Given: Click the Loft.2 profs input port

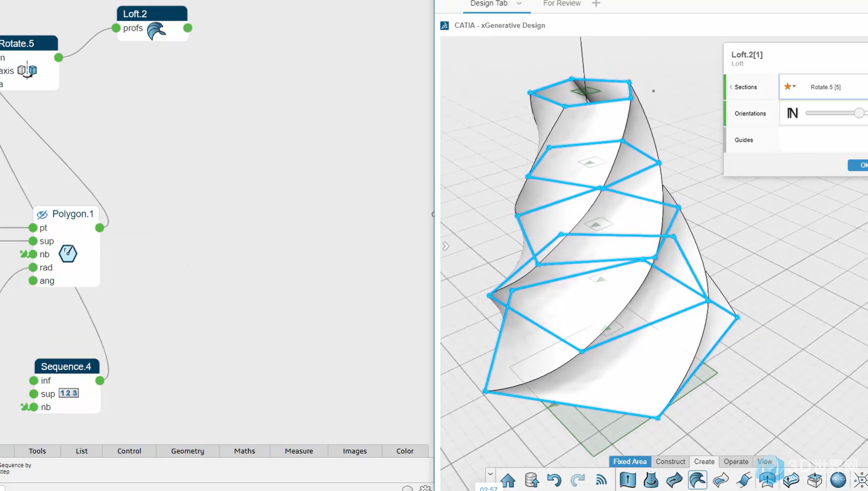Looking at the screenshot, I should click(116, 28).
